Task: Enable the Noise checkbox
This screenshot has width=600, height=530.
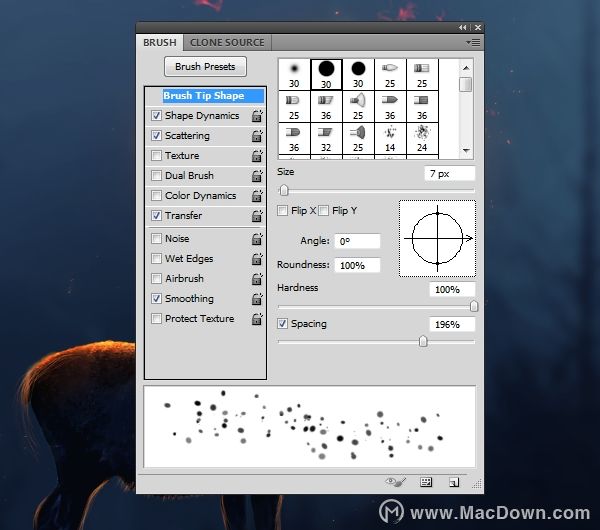Action: [x=156, y=238]
